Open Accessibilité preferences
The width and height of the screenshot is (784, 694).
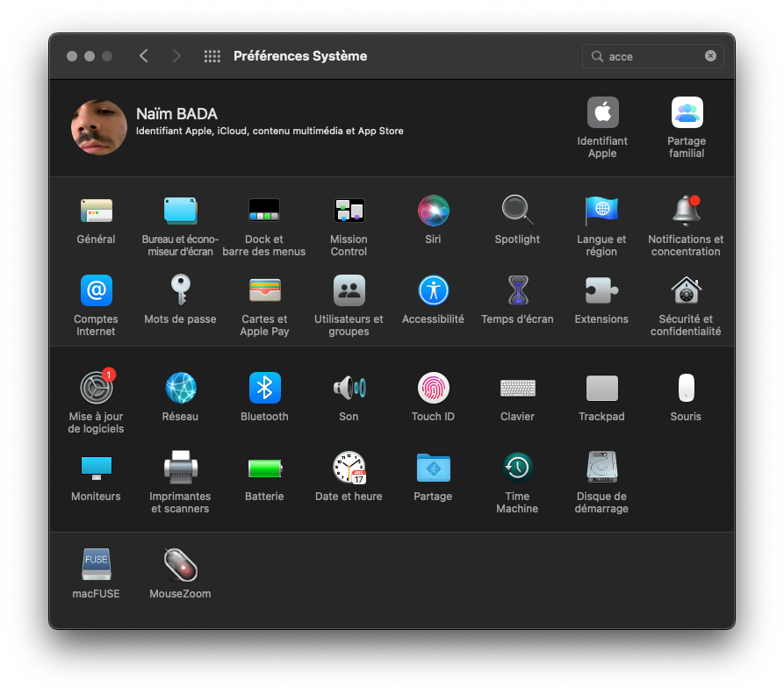[x=433, y=290]
